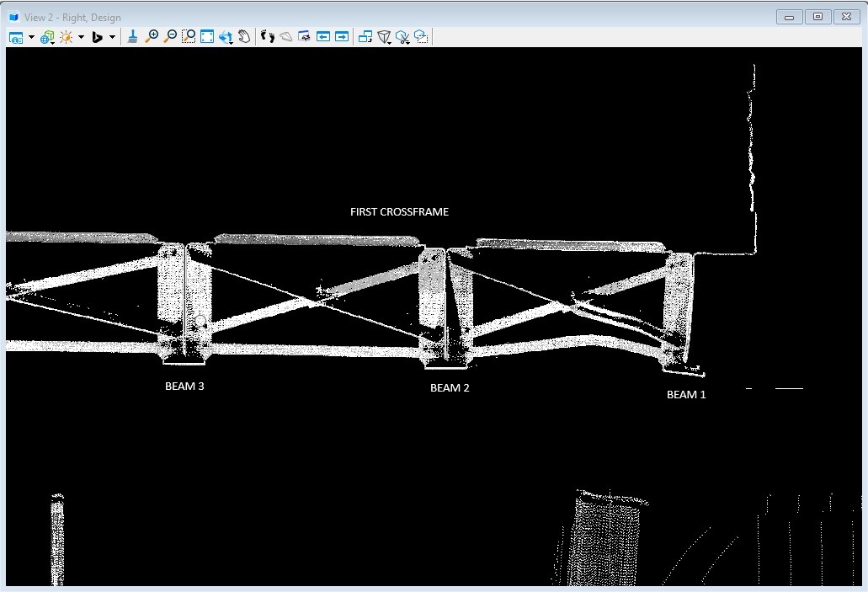
Task: Activate the Window Area zoom tool
Action: (x=189, y=36)
